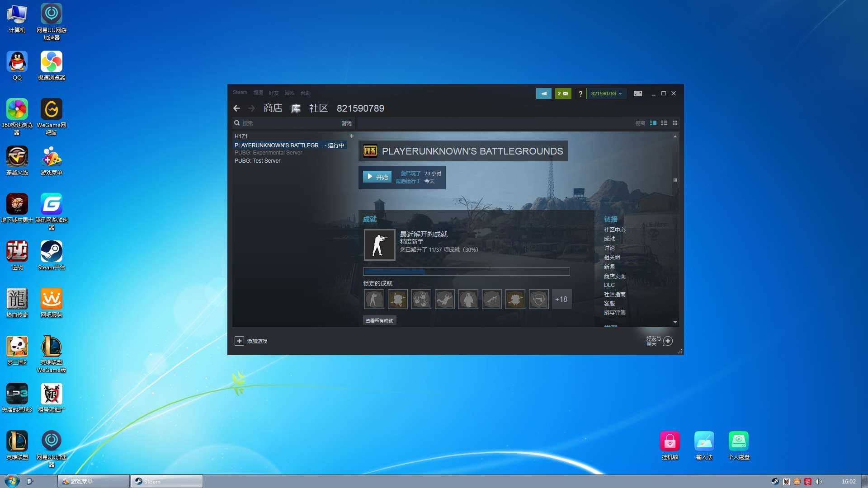Screen dimensions: 868x488
Task: Click the Windows Start button
Action: pyautogui.click(x=12, y=481)
